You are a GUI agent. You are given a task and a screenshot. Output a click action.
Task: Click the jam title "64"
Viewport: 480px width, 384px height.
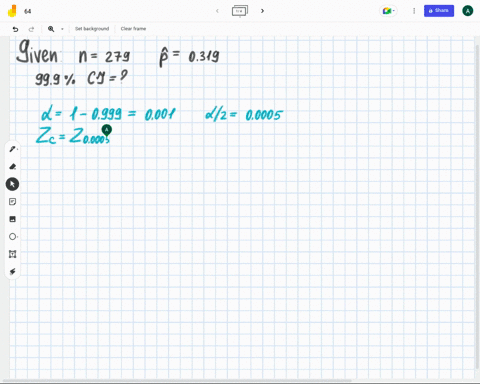point(28,11)
